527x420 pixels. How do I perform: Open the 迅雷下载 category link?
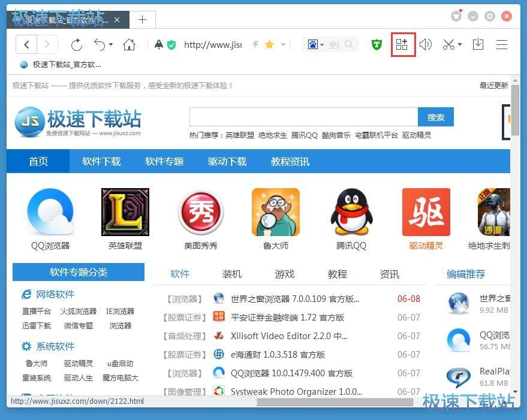coord(37,325)
